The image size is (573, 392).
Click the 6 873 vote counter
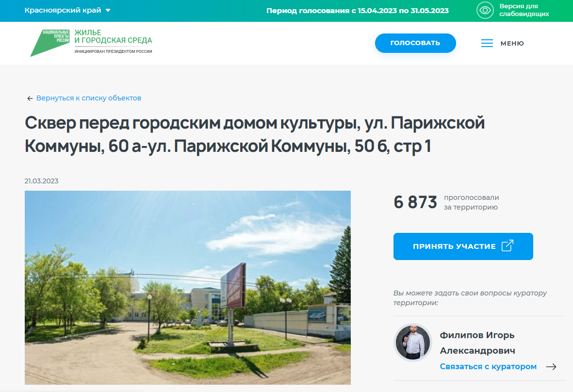coord(415,202)
